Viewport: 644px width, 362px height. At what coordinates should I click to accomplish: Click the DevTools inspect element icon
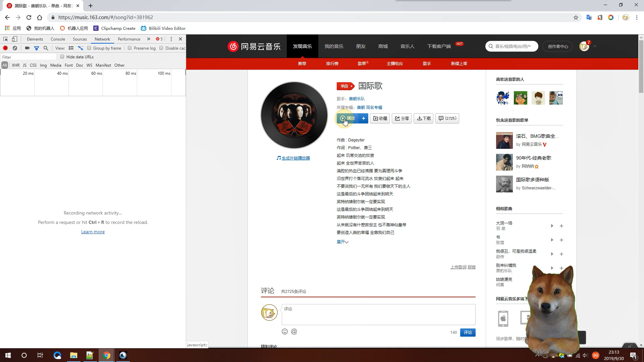click(5, 39)
